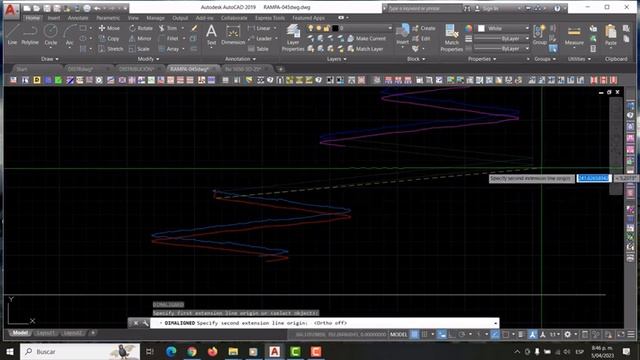Click the Table tool

[258, 49]
